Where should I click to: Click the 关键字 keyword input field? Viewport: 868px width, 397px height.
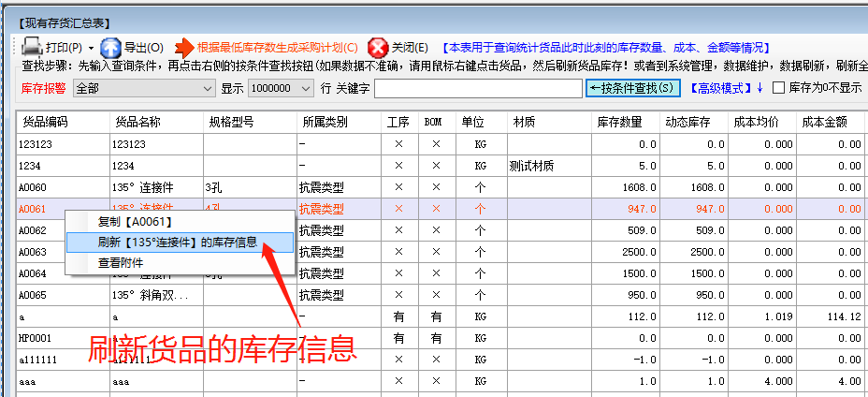(478, 88)
